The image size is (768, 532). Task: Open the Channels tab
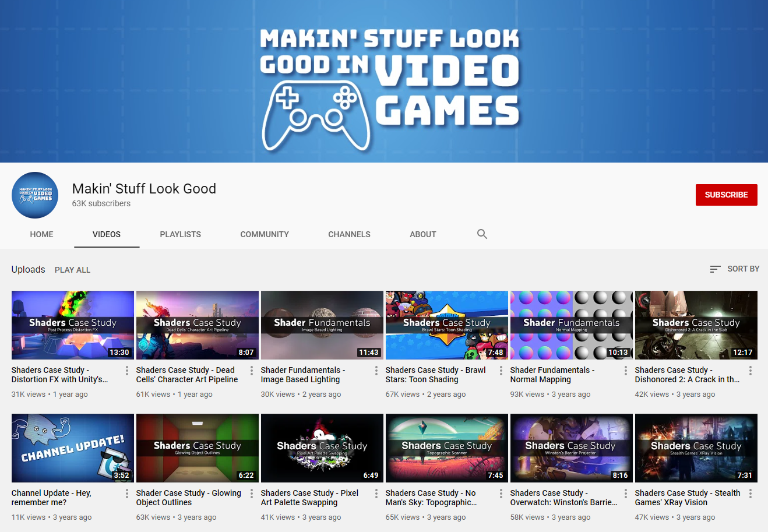pyautogui.click(x=349, y=234)
